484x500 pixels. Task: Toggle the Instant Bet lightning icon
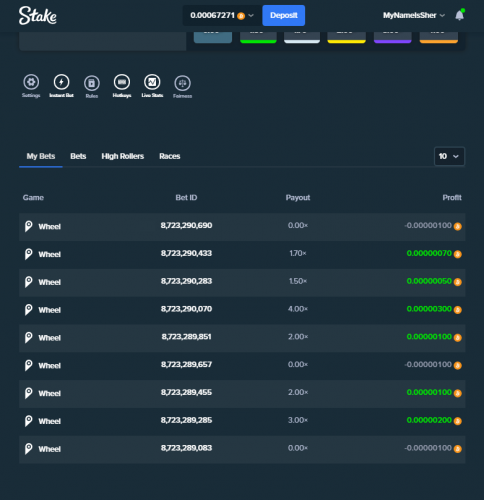[61, 82]
